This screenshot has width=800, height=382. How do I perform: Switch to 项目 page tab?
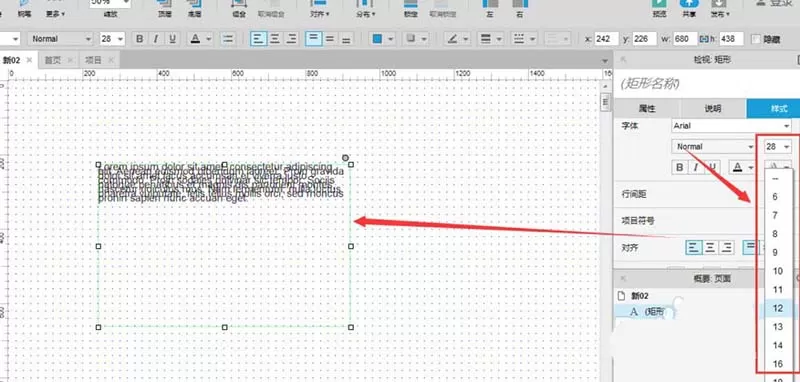tap(93, 60)
